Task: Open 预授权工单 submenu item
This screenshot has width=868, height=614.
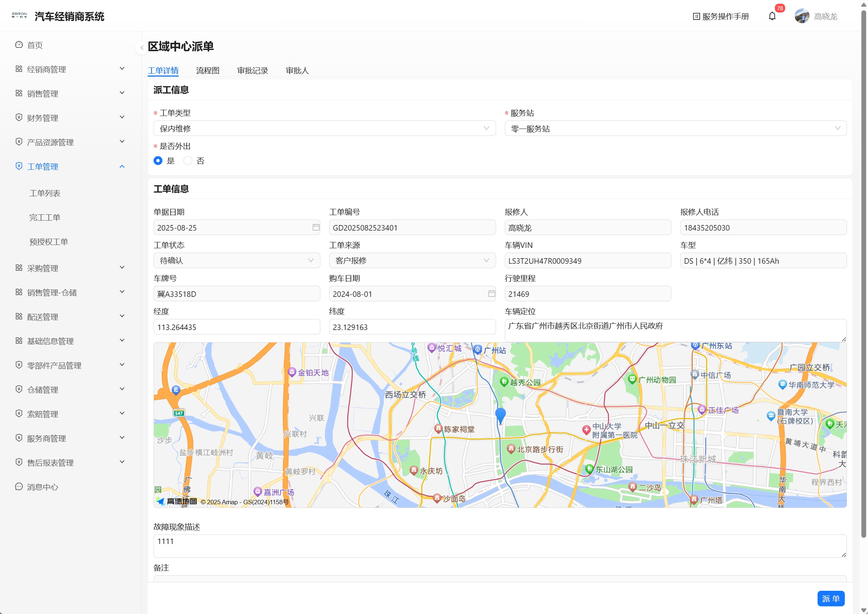Action: click(x=49, y=242)
